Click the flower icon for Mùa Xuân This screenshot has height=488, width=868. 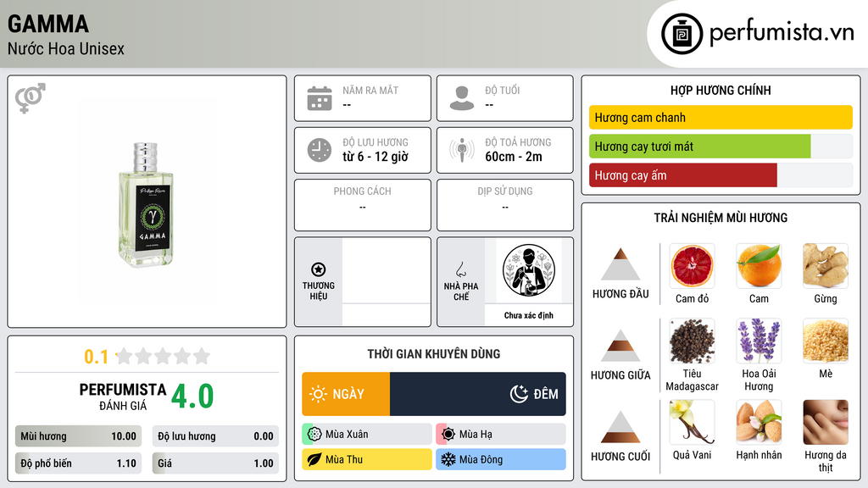pos(314,435)
